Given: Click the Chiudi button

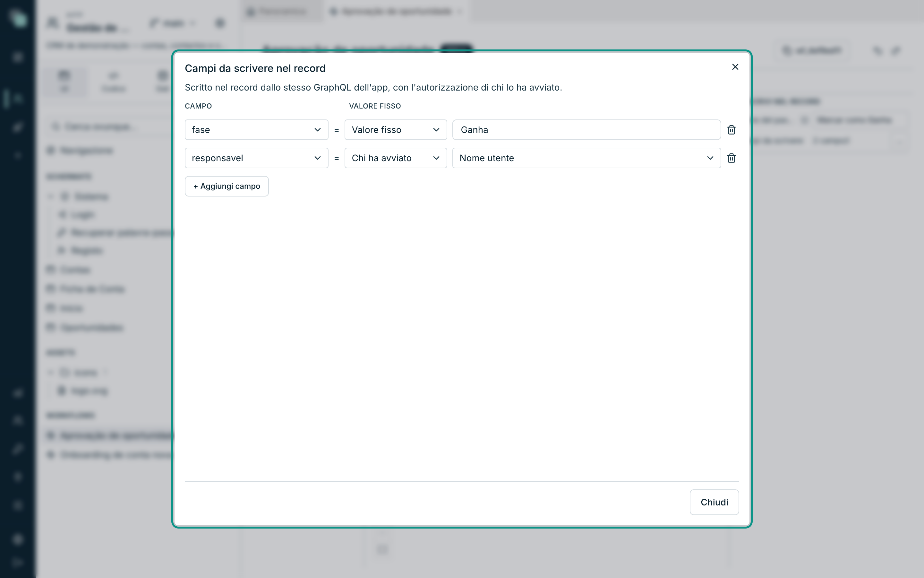Looking at the screenshot, I should click(x=714, y=502).
